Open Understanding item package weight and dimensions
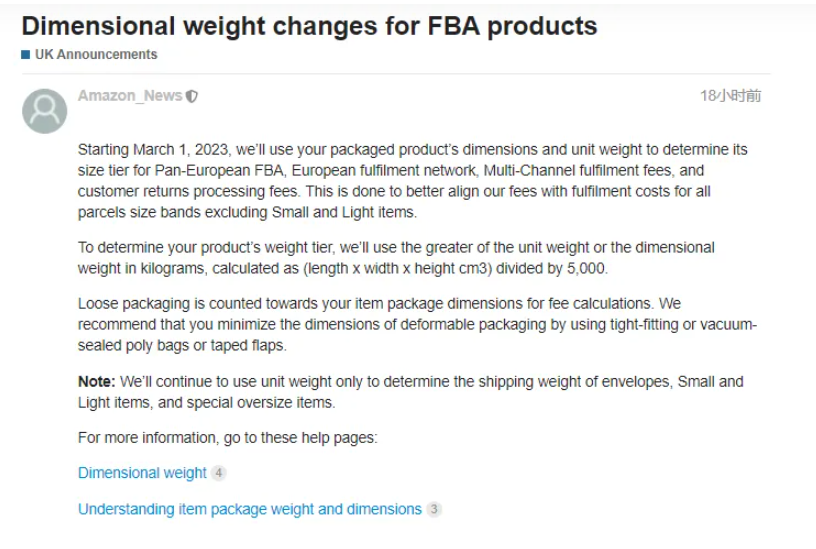The height and width of the screenshot is (549, 816). tap(250, 509)
